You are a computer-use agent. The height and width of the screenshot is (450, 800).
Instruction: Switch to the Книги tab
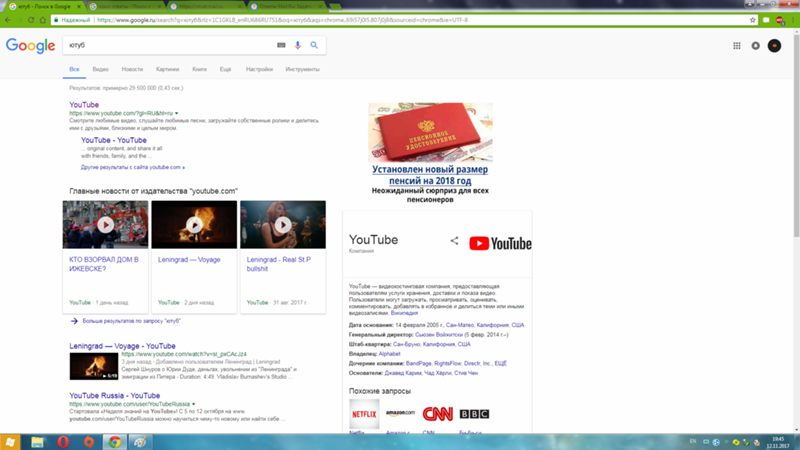pos(199,69)
